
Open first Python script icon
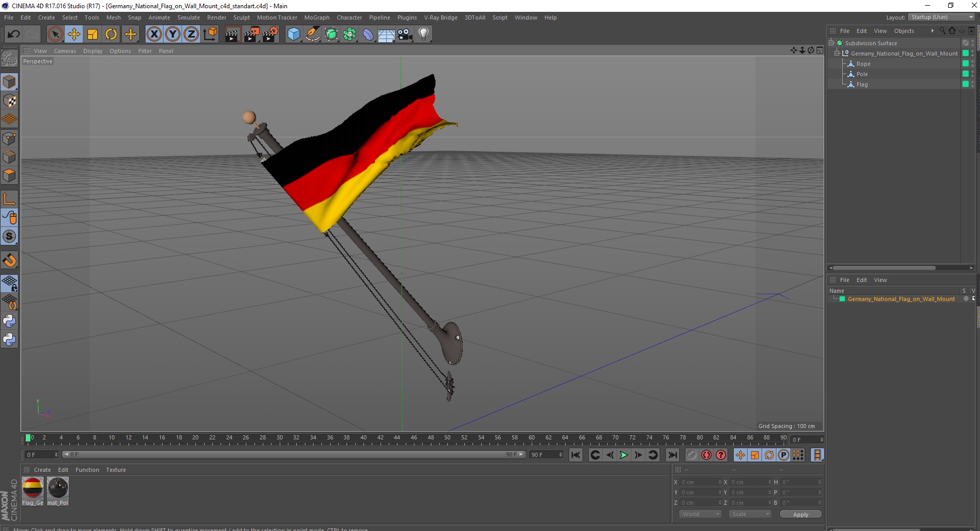click(9, 321)
